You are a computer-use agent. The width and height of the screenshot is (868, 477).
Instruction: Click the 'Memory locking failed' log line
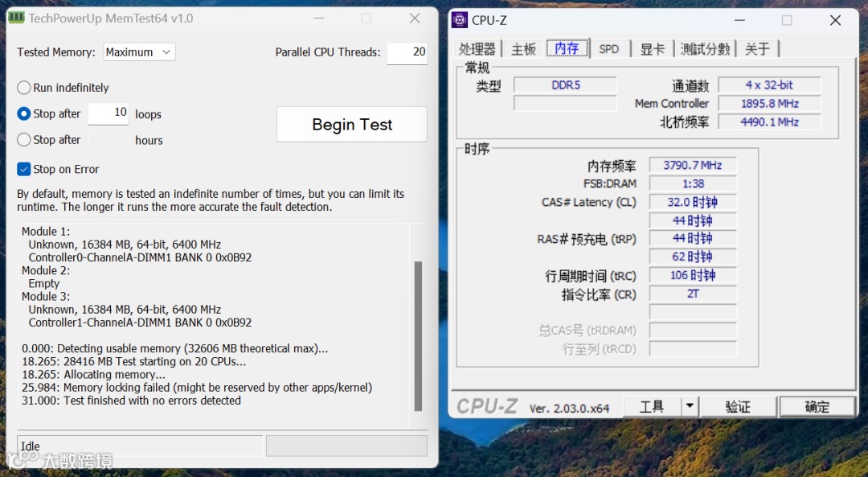coord(197,387)
